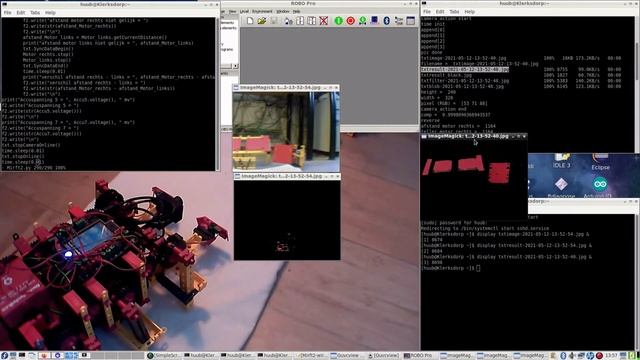Open the File menu in the right terminal

tap(427, 12)
